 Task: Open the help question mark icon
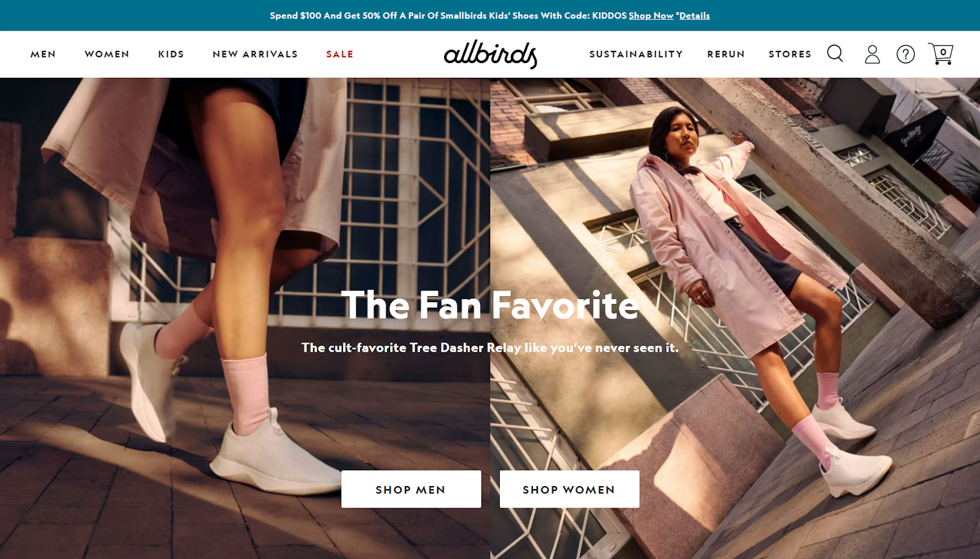[x=905, y=54]
